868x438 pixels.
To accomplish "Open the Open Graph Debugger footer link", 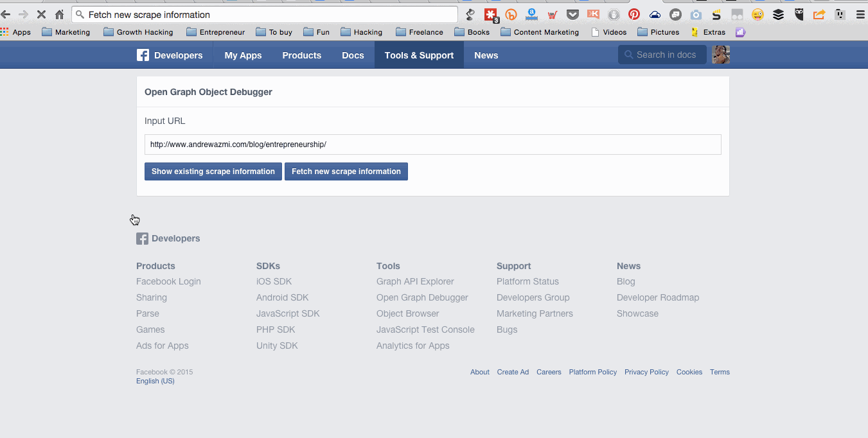I will 422,297.
